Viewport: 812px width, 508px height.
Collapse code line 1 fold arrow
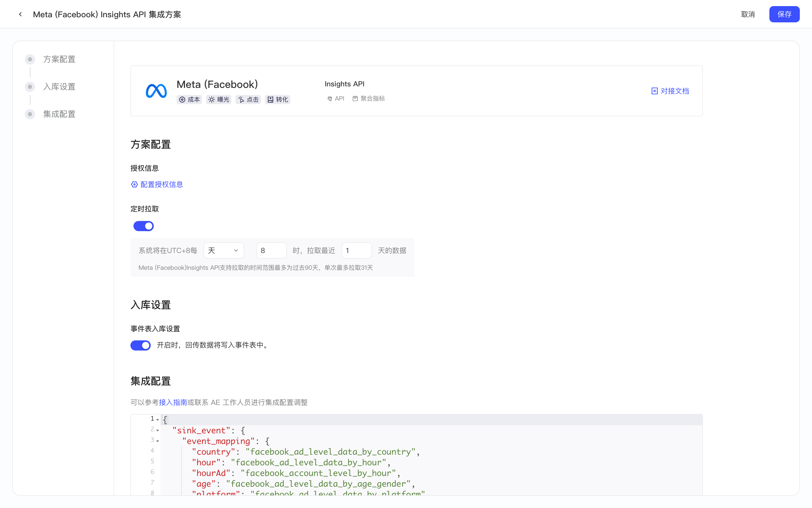coord(157,420)
